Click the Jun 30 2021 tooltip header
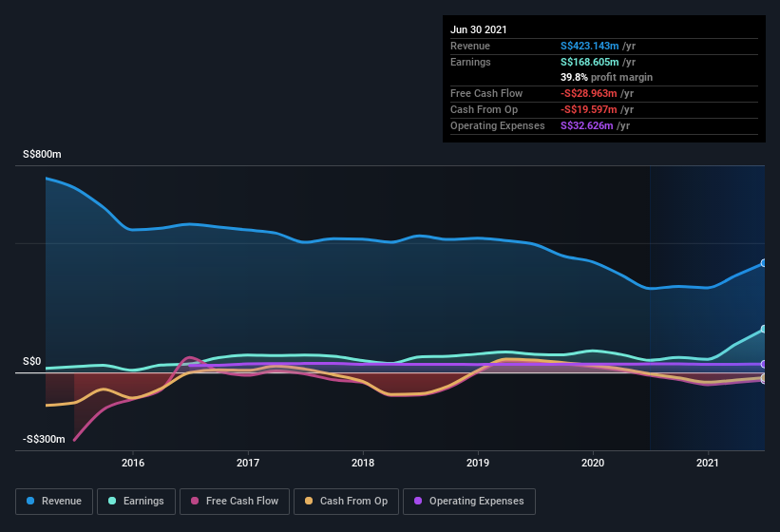This screenshot has width=780, height=532. tap(479, 29)
